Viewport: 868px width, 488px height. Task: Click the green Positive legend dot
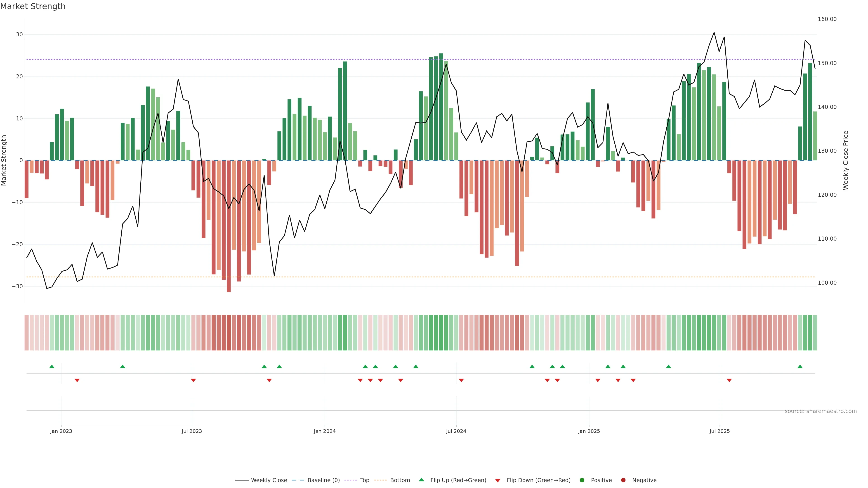tap(582, 480)
